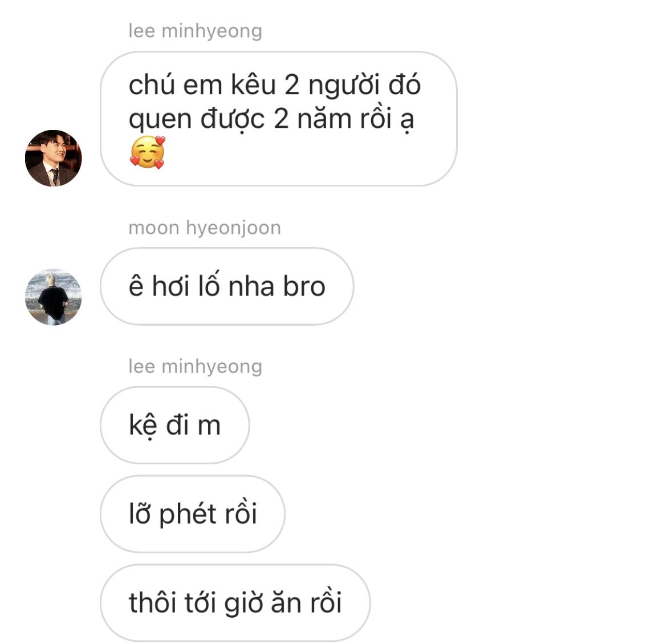The width and height of the screenshot is (667, 644).
Task: Click the word "phét" in the message
Action: (188, 514)
